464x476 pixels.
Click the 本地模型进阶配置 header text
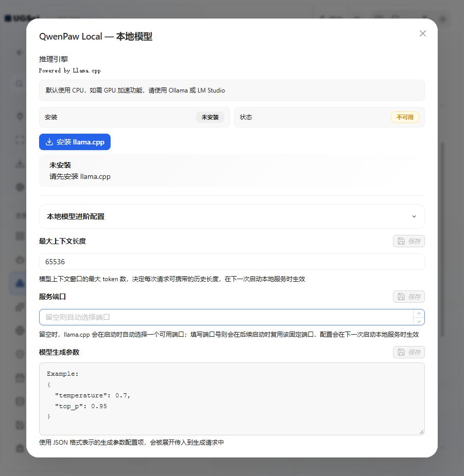pyautogui.click(x=76, y=216)
